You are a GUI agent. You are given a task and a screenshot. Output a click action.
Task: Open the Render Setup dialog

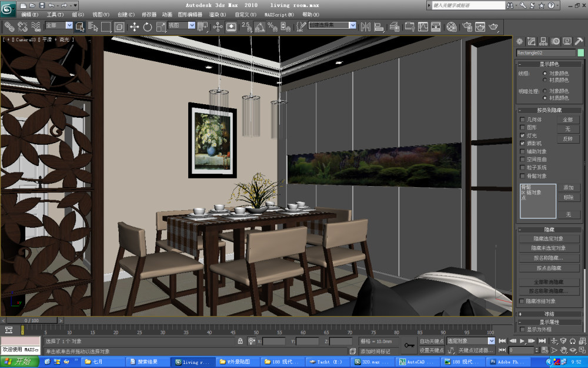click(x=467, y=26)
